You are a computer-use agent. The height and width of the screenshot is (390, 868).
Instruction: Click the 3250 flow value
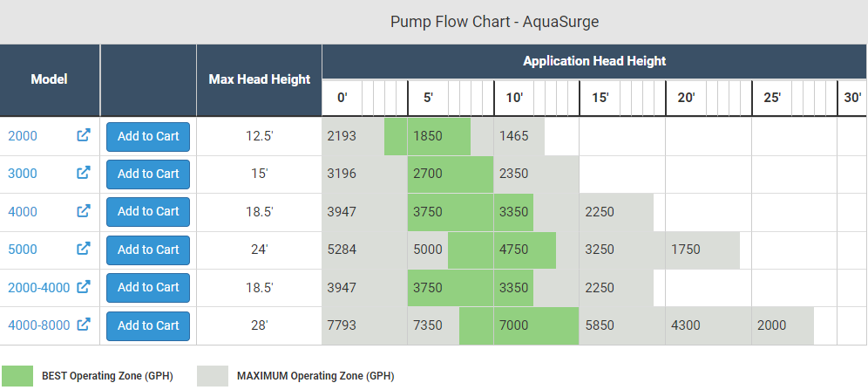(600, 250)
